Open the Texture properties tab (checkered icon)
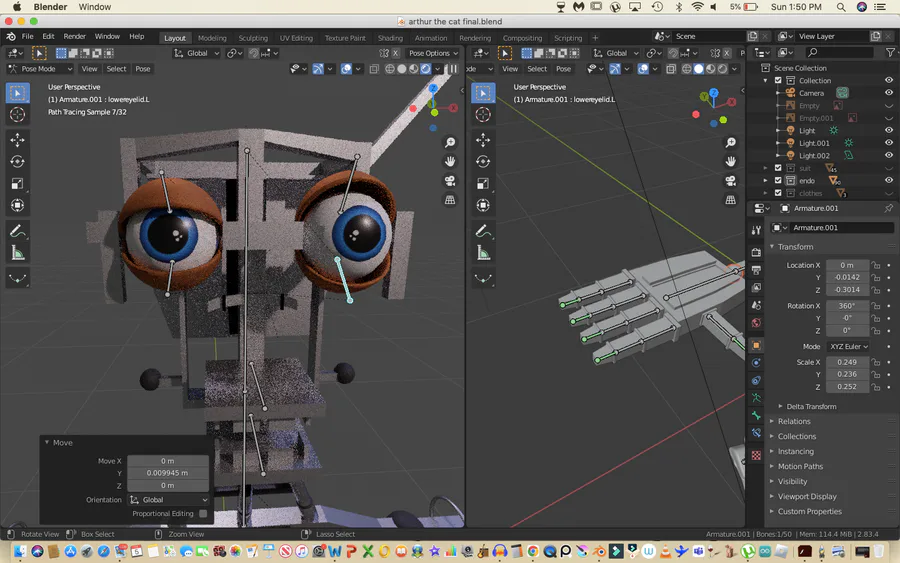Image resolution: width=900 pixels, height=563 pixels. [756, 455]
